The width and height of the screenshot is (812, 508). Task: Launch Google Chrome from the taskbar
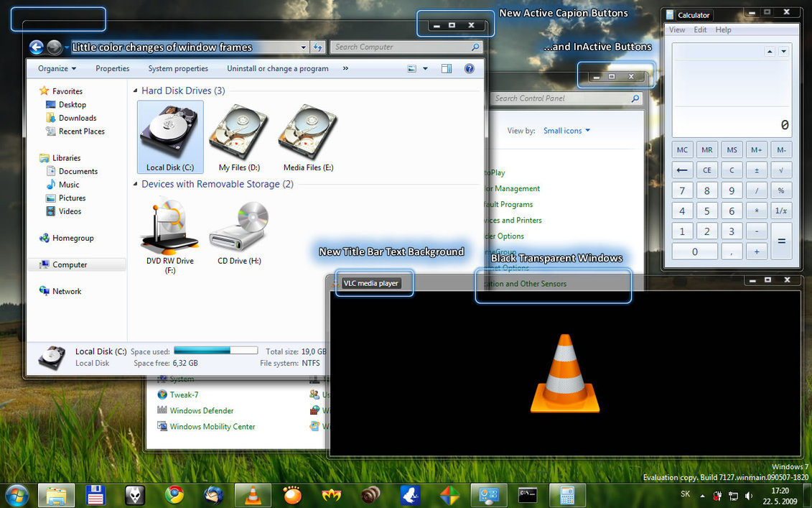click(x=174, y=495)
